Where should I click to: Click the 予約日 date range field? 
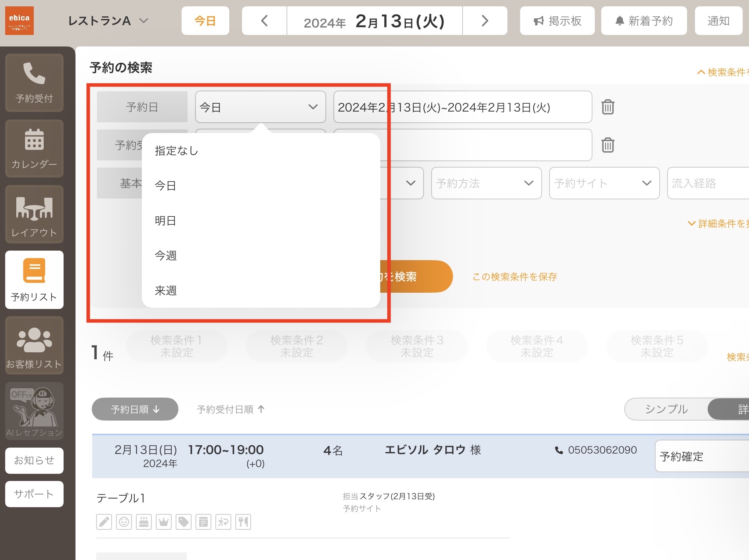463,107
